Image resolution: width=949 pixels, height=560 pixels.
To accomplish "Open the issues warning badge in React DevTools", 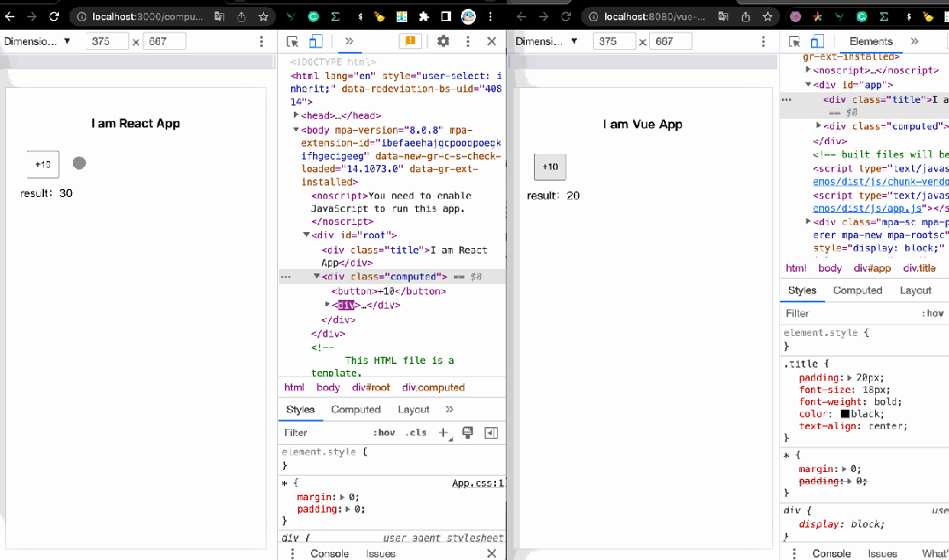I will (x=411, y=41).
